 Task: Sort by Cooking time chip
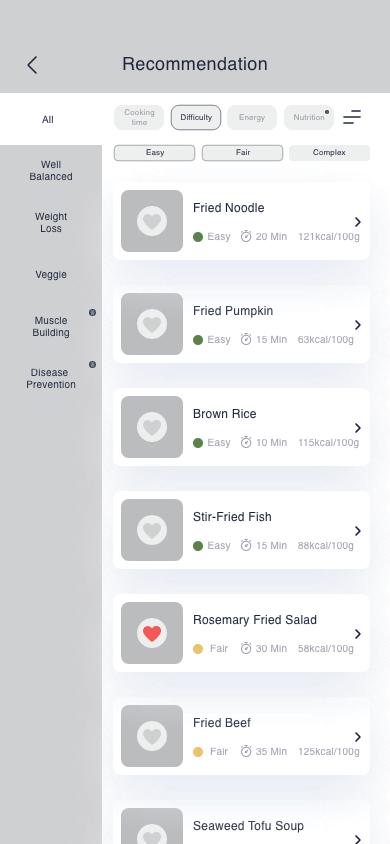click(x=139, y=117)
